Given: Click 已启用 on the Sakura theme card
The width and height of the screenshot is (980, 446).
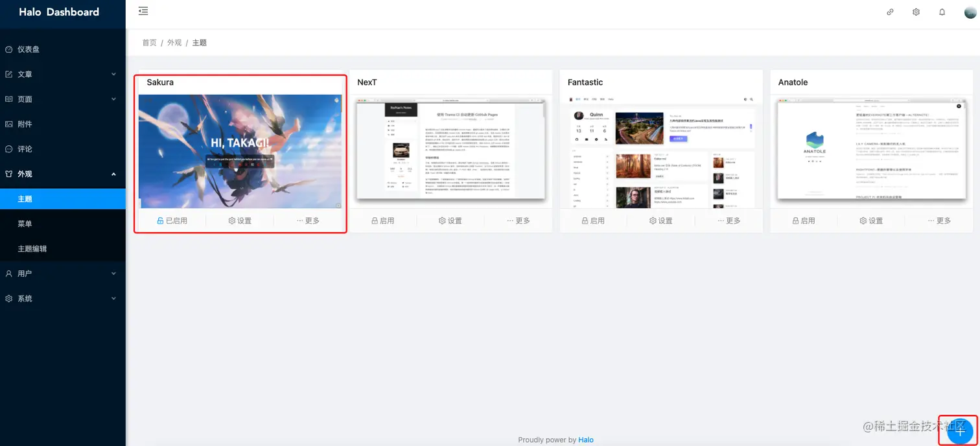Looking at the screenshot, I should tap(172, 221).
